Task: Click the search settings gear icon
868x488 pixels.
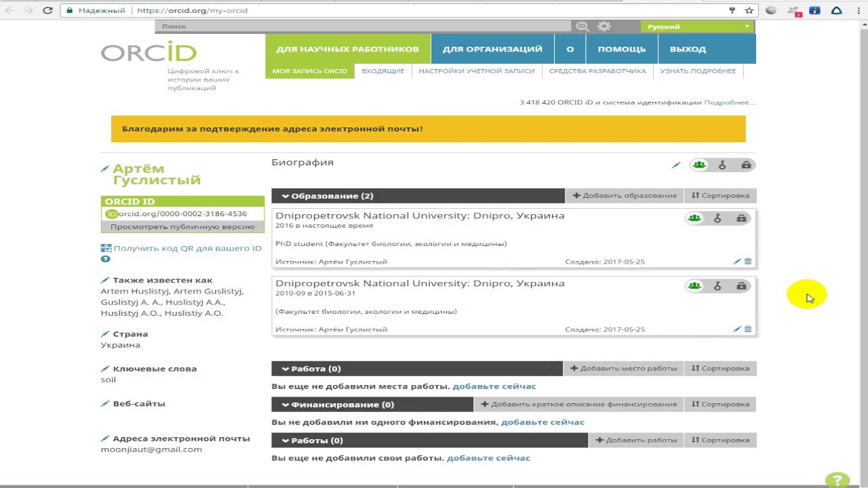Action: tap(604, 26)
